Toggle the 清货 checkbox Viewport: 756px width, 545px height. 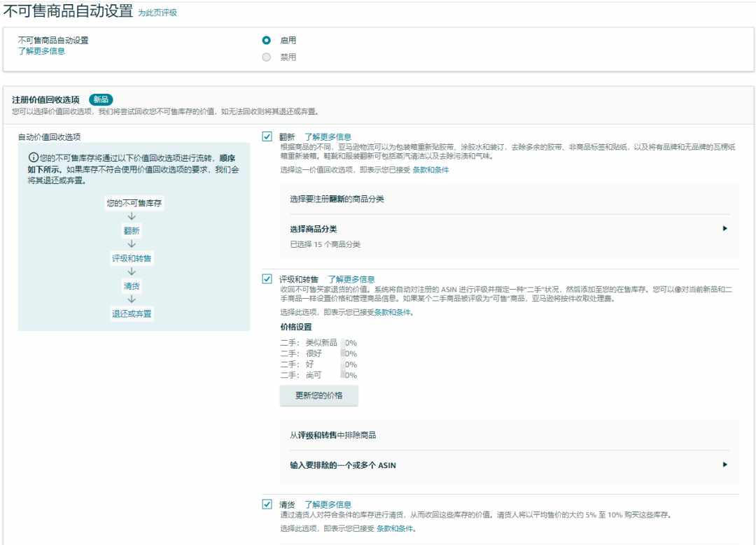pos(267,504)
